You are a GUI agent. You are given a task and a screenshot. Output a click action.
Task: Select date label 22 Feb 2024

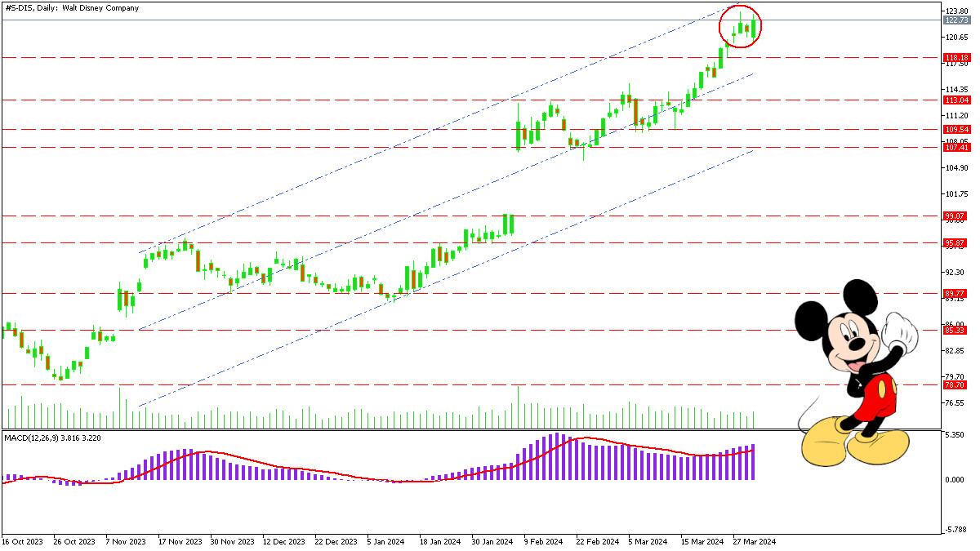click(597, 541)
